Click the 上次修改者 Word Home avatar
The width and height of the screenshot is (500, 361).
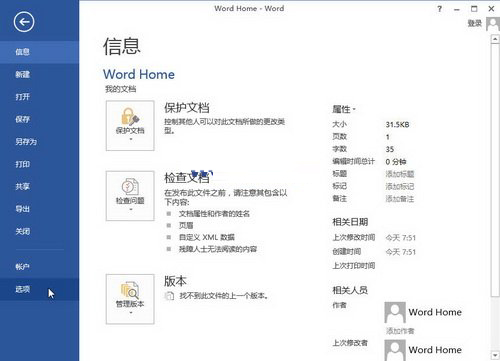click(x=395, y=350)
